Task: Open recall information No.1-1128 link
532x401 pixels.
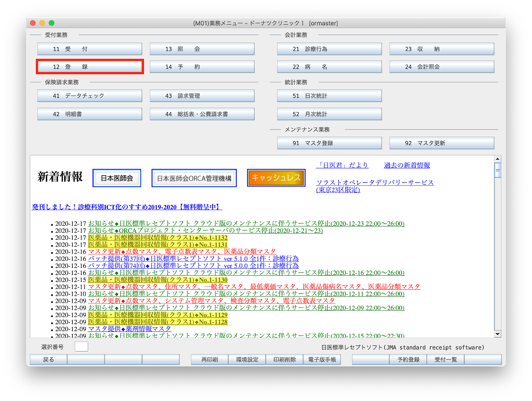Action: [x=158, y=322]
